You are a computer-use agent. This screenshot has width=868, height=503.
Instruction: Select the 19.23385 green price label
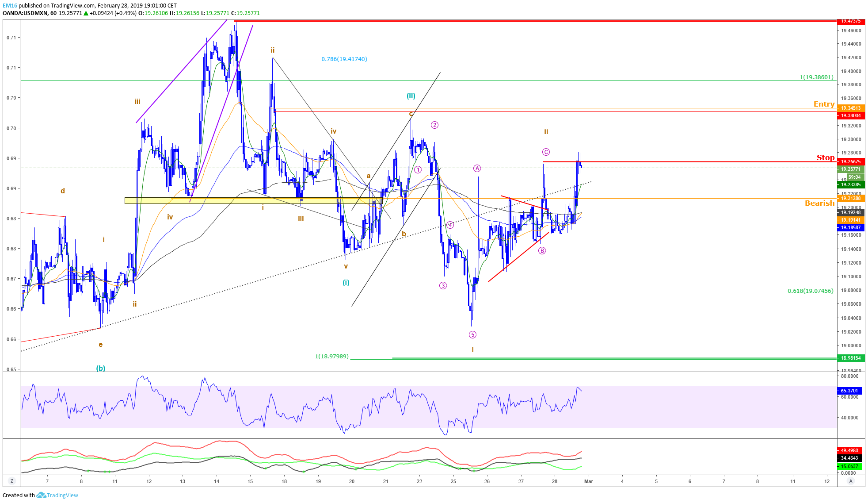point(850,184)
